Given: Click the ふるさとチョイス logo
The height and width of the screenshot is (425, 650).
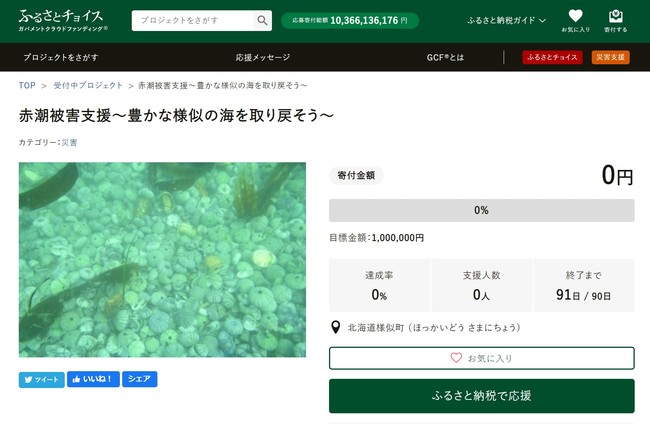Looking at the screenshot, I should pyautogui.click(x=63, y=20).
